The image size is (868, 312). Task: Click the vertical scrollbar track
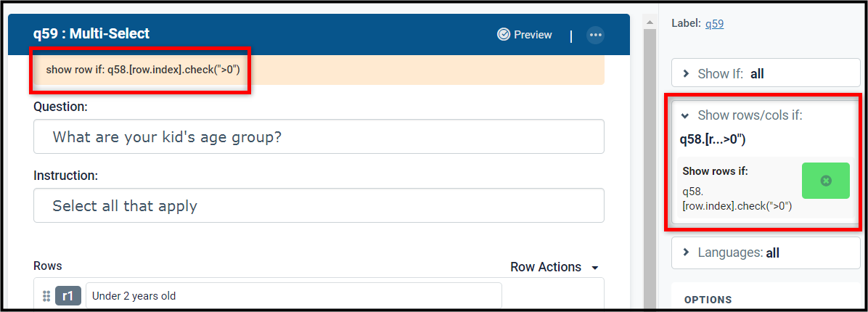point(649,166)
